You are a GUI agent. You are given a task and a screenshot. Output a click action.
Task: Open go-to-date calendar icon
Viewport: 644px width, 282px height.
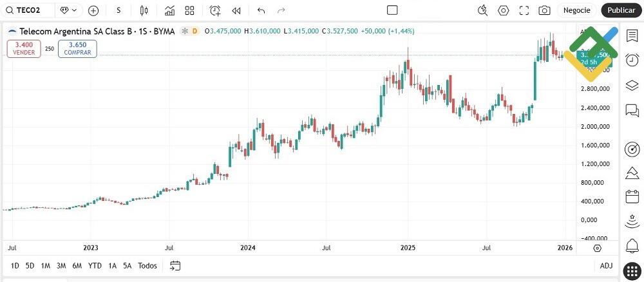[x=175, y=265]
